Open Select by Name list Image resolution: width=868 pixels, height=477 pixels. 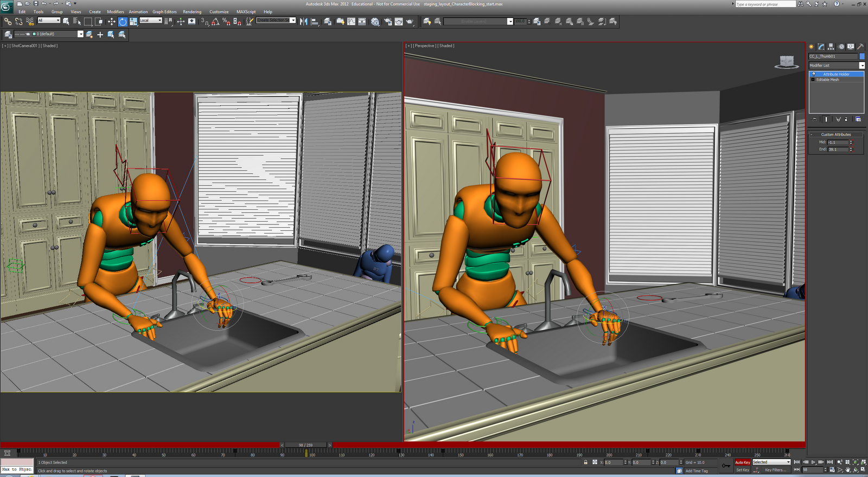pyautogui.click(x=76, y=21)
